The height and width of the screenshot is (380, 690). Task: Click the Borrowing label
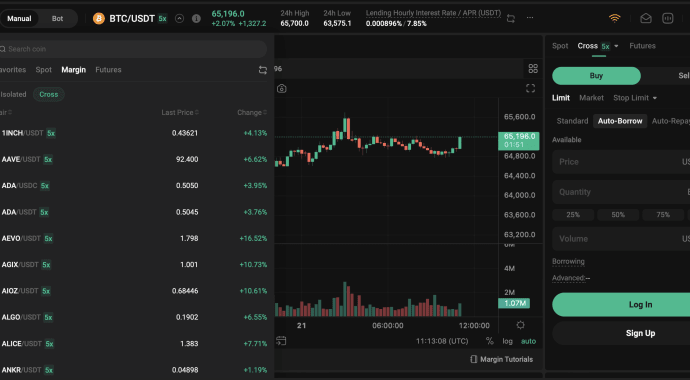point(568,261)
